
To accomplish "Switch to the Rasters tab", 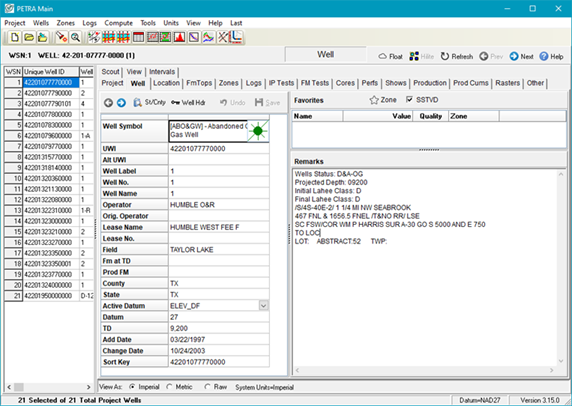I will (x=507, y=83).
